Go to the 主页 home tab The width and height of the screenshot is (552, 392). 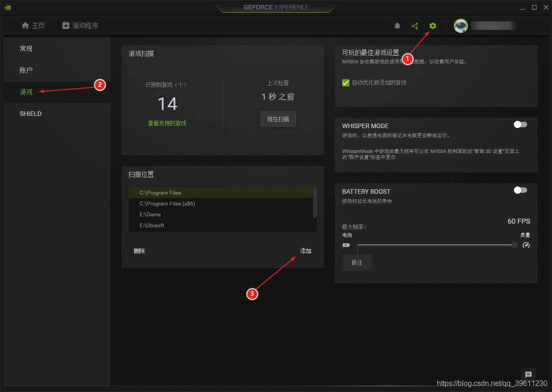[x=34, y=25]
